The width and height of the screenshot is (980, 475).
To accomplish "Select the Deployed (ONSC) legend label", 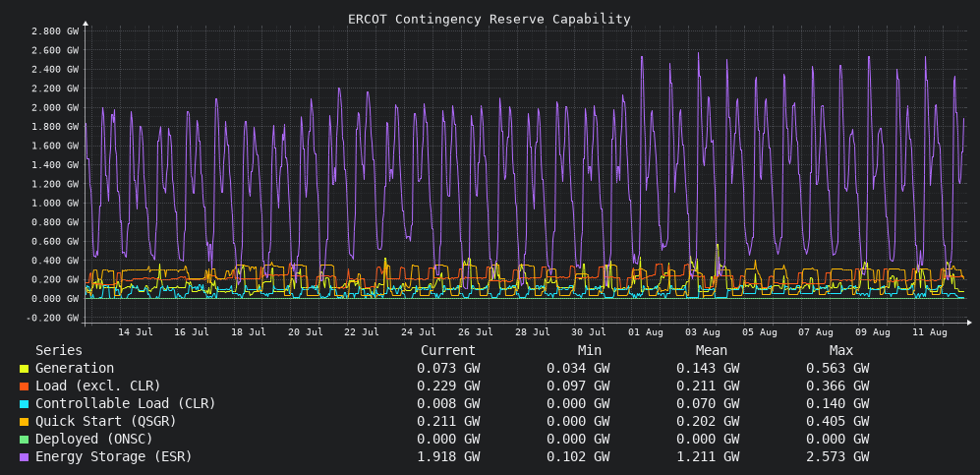I will (94, 440).
